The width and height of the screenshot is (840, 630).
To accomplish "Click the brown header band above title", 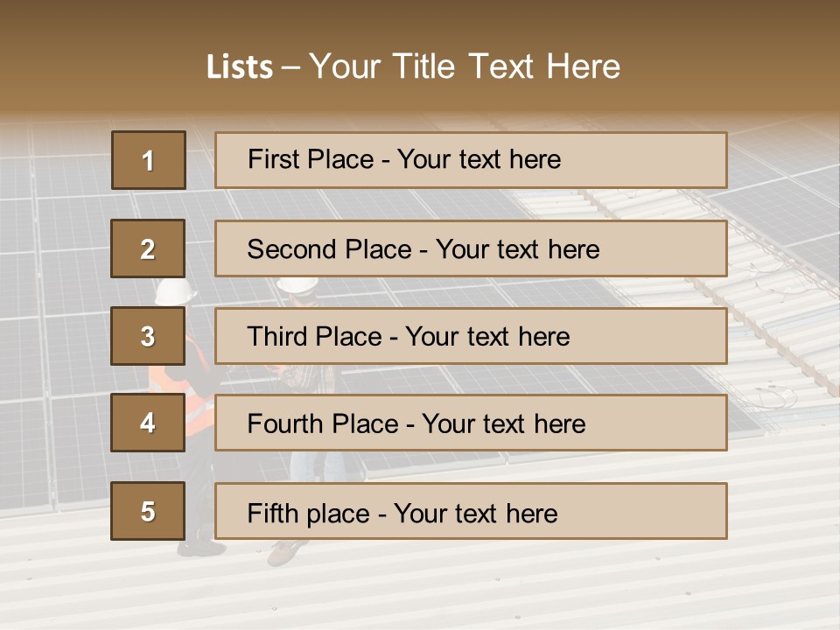I will [420, 22].
